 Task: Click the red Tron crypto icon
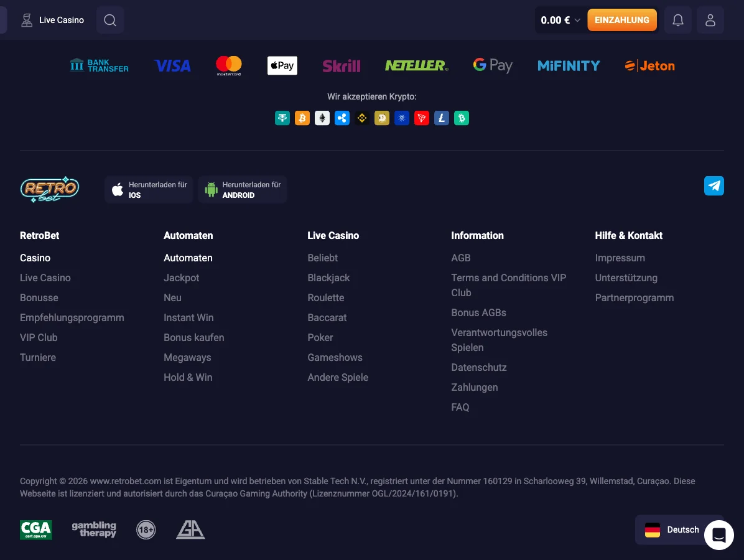pos(422,118)
